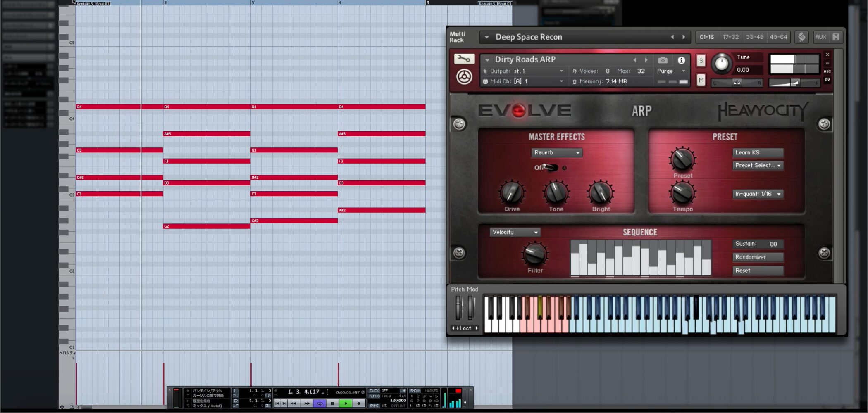Viewport: 868px width, 413px height.
Task: Click the sequence Reset button
Action: pos(758,271)
